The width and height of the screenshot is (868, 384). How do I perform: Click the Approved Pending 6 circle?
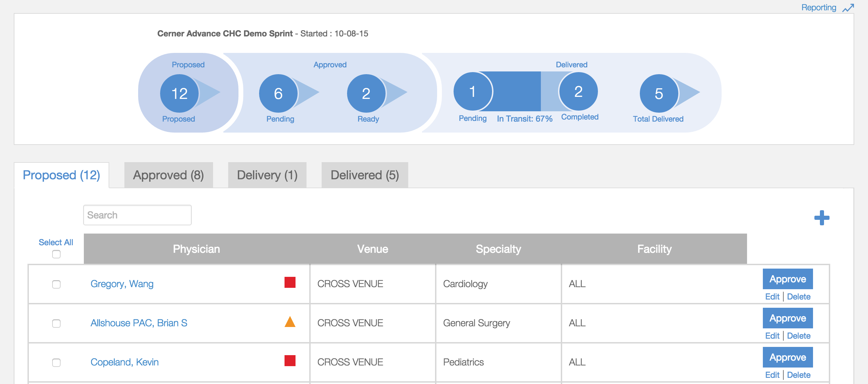(x=278, y=93)
